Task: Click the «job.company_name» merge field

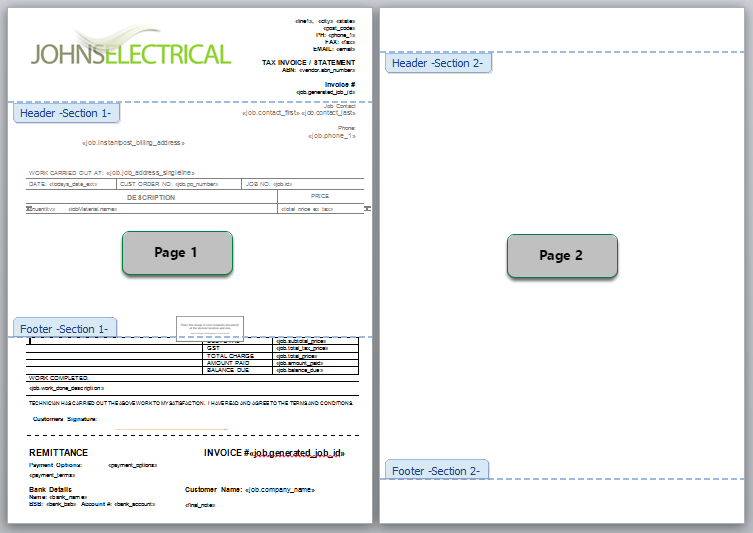Action: pos(280,490)
